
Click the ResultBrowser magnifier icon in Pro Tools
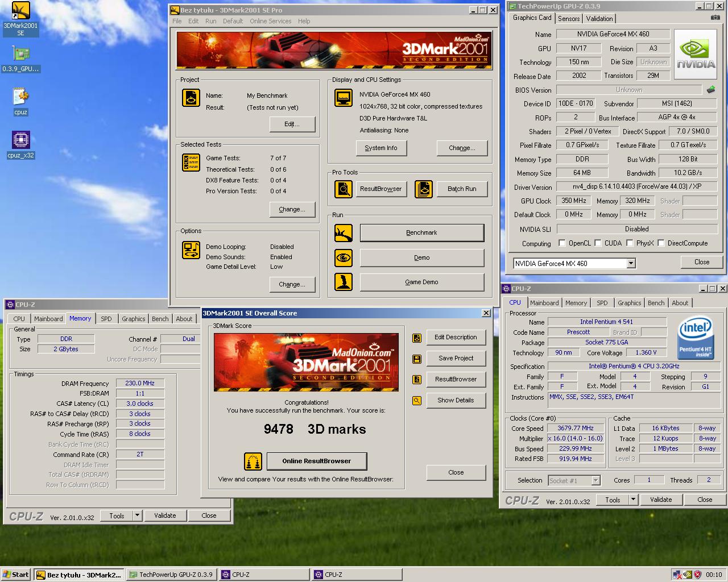coord(344,189)
